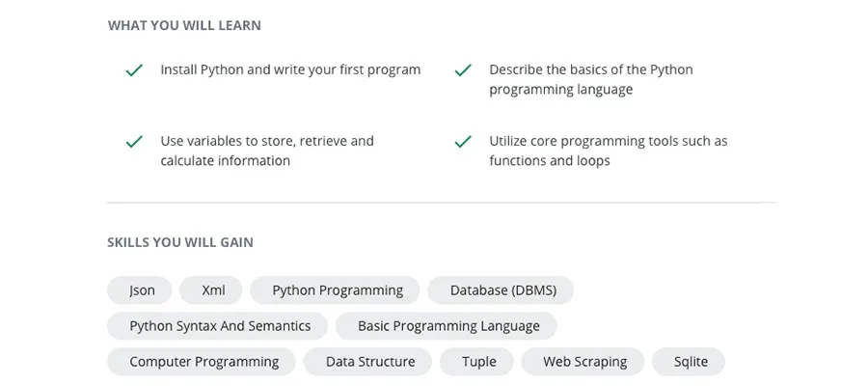Select the Sqlite skill tag
Image resolution: width=868 pixels, height=386 pixels.
point(689,362)
